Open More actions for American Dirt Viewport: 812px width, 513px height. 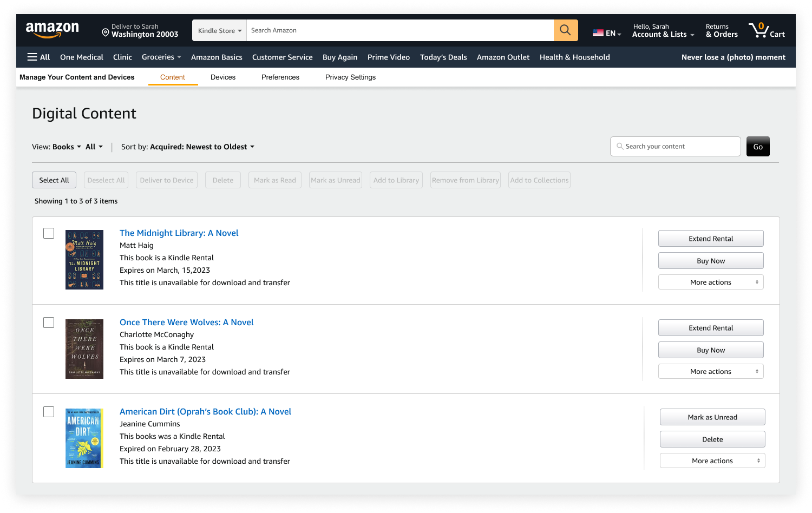coord(712,461)
